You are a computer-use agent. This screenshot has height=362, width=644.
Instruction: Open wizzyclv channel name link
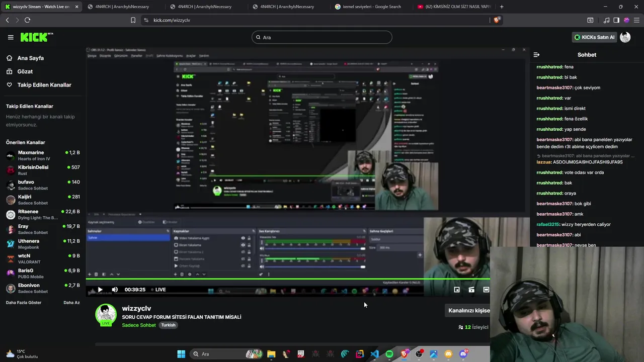pyautogui.click(x=136, y=308)
